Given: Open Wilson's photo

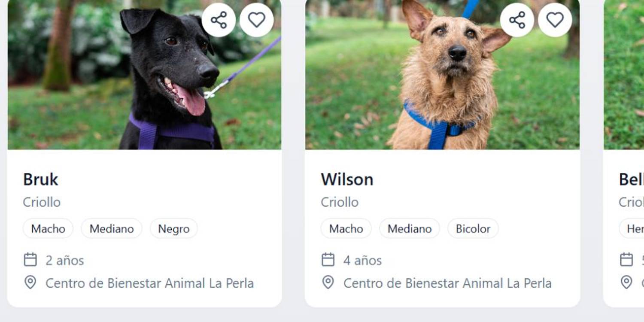Looking at the screenshot, I should 443,75.
